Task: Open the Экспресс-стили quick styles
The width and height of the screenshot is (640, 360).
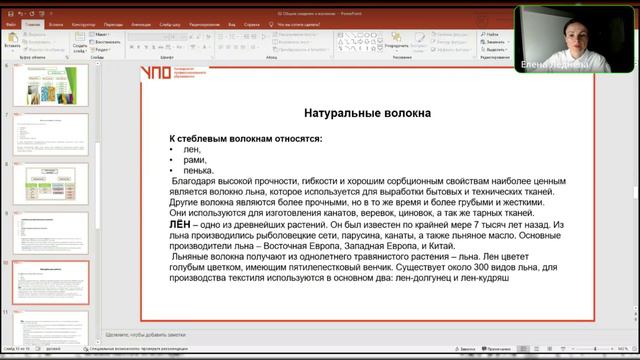Action: [x=418, y=42]
